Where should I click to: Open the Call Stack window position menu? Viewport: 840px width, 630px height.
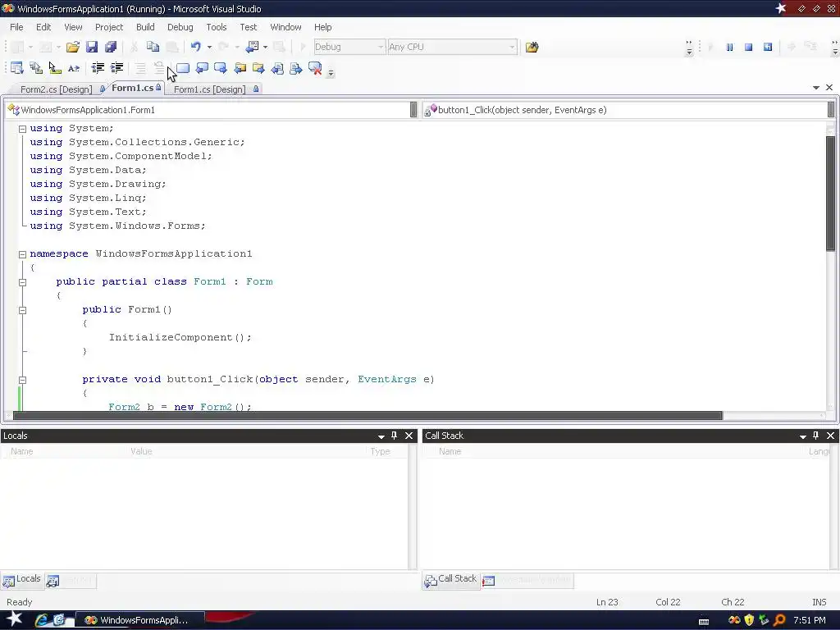pos(803,436)
